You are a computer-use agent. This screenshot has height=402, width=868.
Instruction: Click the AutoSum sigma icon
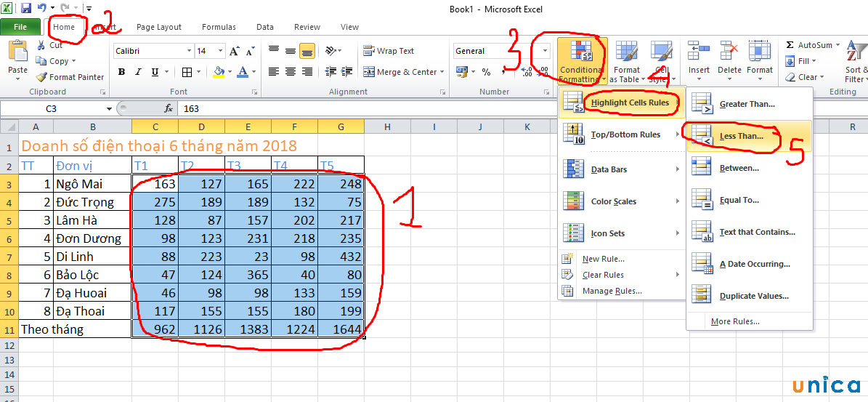(x=790, y=45)
